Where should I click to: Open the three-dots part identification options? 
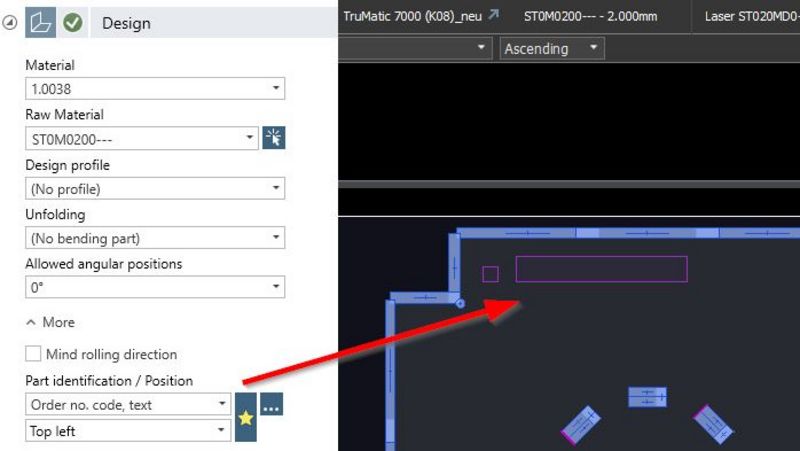click(272, 405)
